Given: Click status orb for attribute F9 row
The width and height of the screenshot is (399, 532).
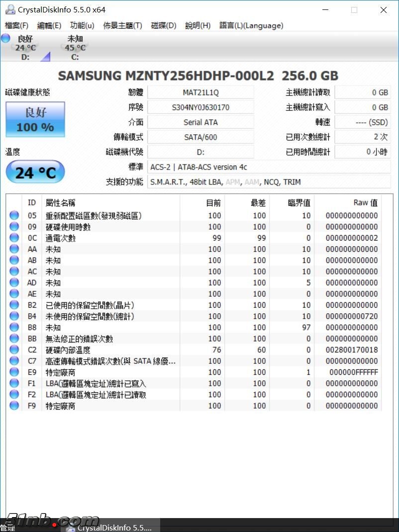Looking at the screenshot, I should pos(14,406).
